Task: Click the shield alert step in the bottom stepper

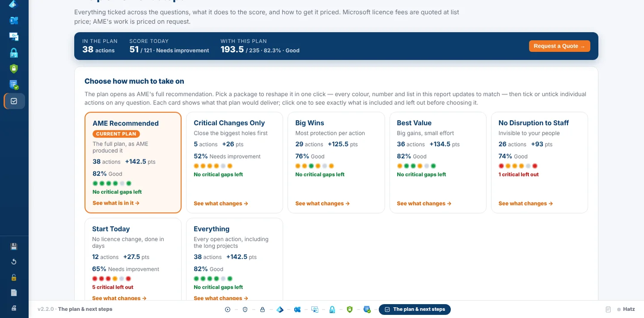Action: click(245, 310)
